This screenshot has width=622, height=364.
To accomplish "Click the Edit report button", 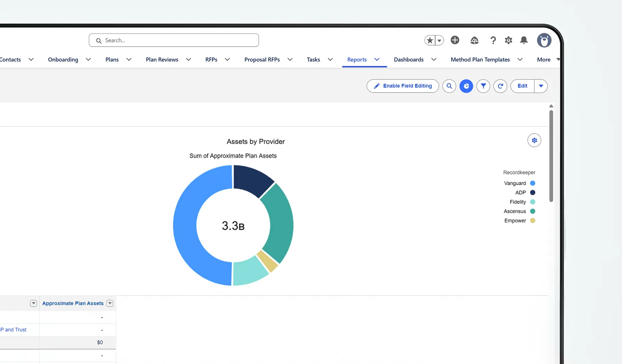I will pos(522,86).
